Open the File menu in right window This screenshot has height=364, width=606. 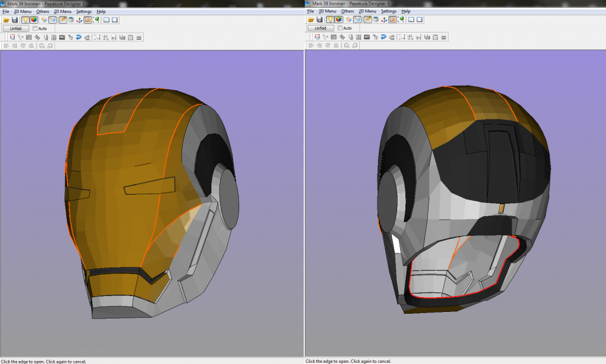pos(311,11)
